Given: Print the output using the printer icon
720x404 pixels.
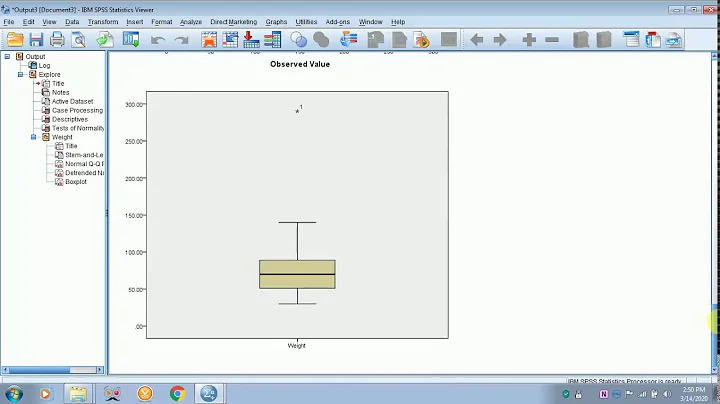Looking at the screenshot, I should [x=57, y=40].
